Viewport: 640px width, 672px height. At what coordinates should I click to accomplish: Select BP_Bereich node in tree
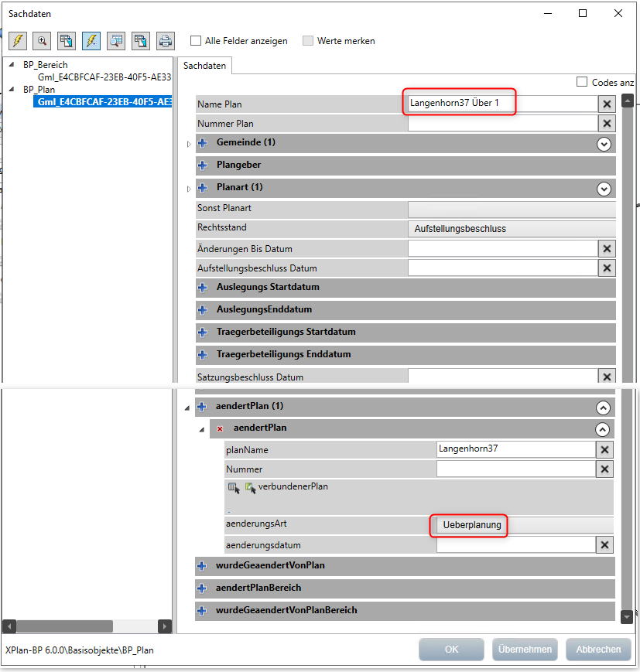click(x=46, y=65)
